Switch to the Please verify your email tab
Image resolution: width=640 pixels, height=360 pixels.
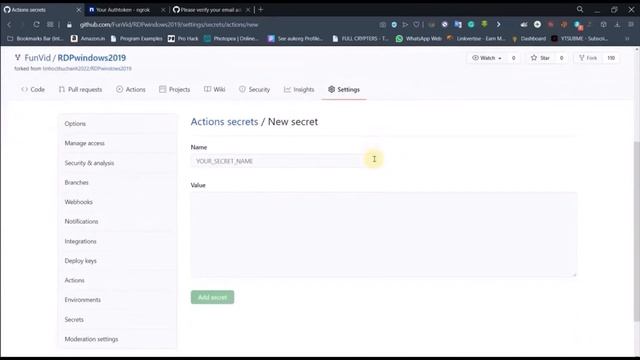(x=211, y=9)
